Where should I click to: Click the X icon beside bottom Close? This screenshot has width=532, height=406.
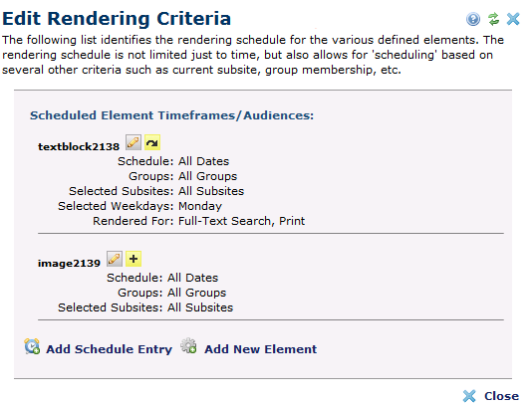(x=469, y=396)
